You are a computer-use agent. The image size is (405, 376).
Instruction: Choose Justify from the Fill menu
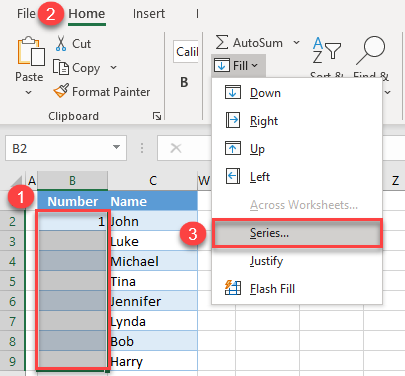[x=297, y=261]
